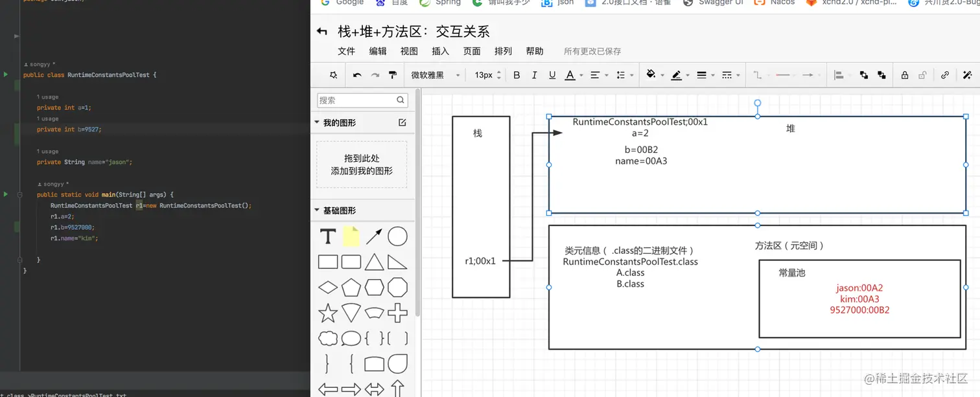
Task: Select the yellow sticky note shape
Action: pos(351,236)
